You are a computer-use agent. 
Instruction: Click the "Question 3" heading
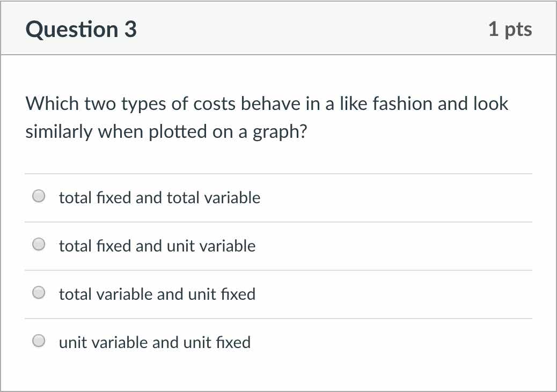coord(81,29)
